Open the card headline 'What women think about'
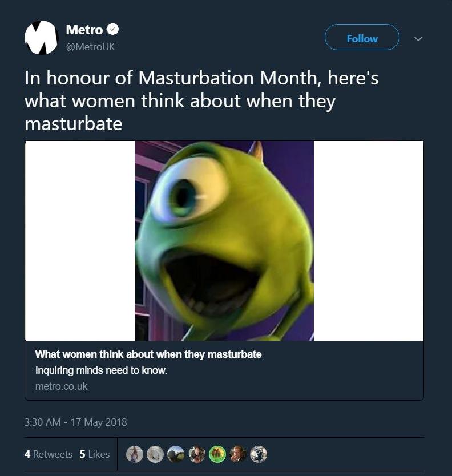The height and width of the screenshot is (476, 452). click(148, 354)
